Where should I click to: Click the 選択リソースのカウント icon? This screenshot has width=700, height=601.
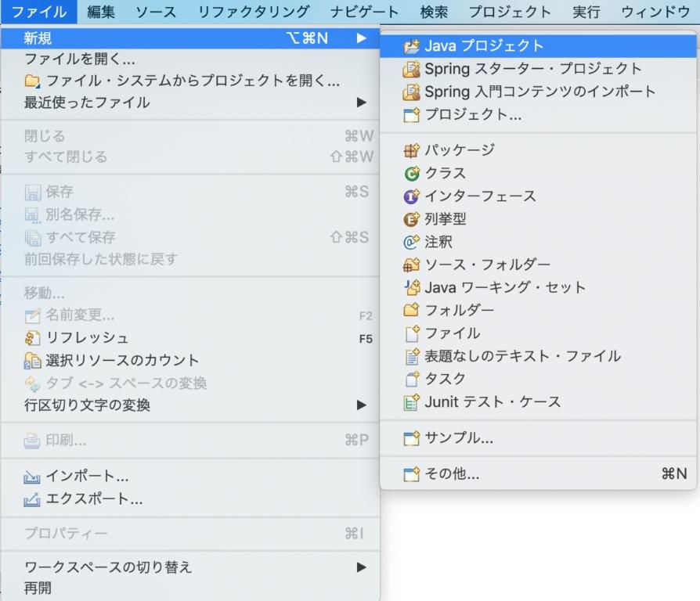33,361
